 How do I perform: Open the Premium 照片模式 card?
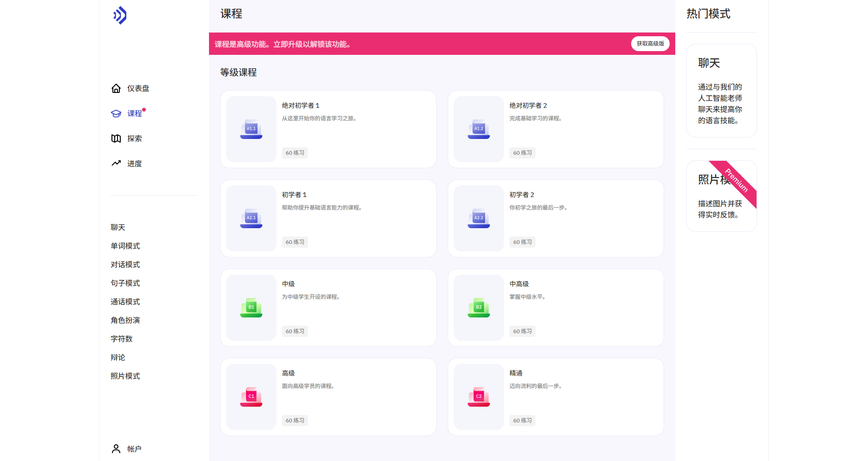coord(721,196)
